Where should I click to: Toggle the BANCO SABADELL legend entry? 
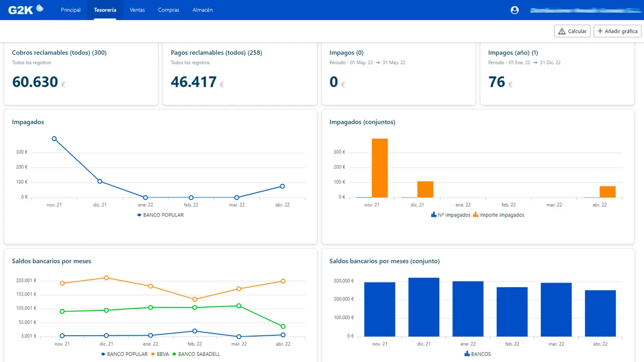click(195, 354)
